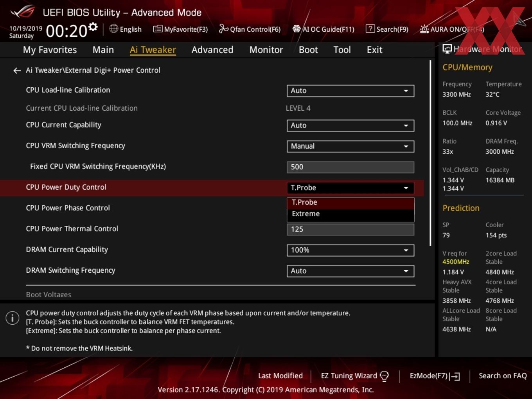Image resolution: width=532 pixels, height=399 pixels.
Task: Select CPU Power Duty Control row label
Action: [66, 187]
